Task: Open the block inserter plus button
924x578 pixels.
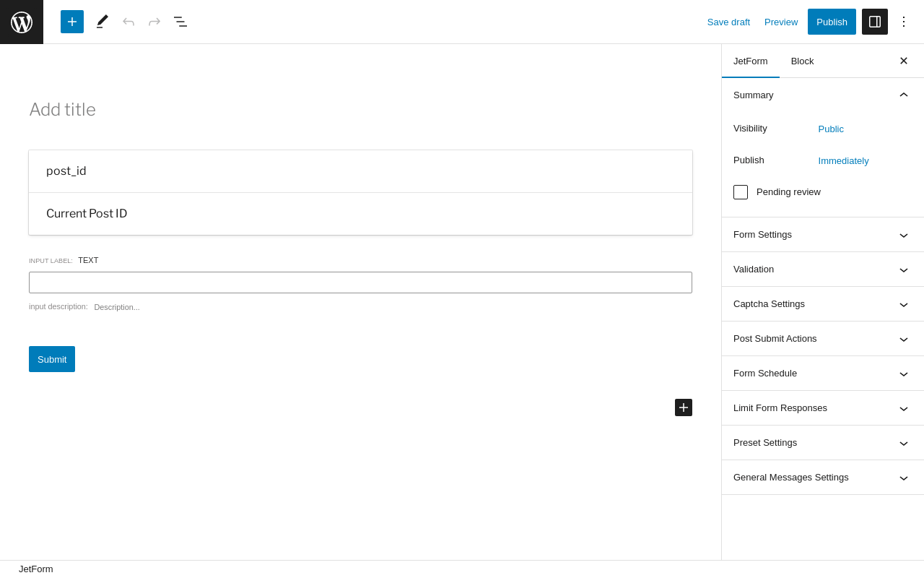Action: pyautogui.click(x=72, y=22)
